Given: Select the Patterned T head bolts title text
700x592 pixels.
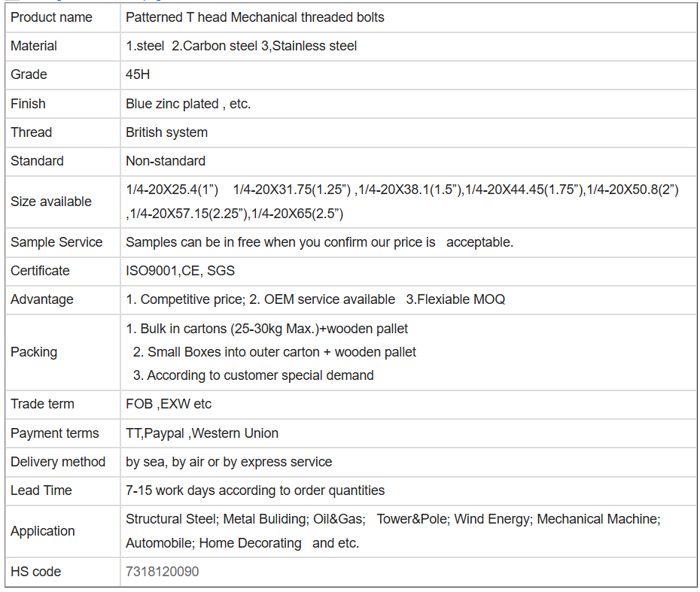Looking at the screenshot, I should pos(255,17).
